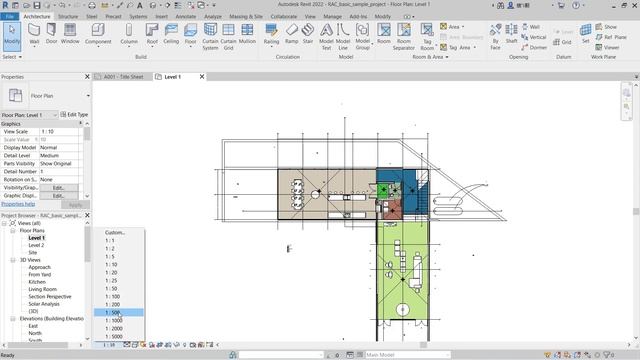The image size is (640, 360).
Task: Open the Properties help link
Action: coord(18,204)
